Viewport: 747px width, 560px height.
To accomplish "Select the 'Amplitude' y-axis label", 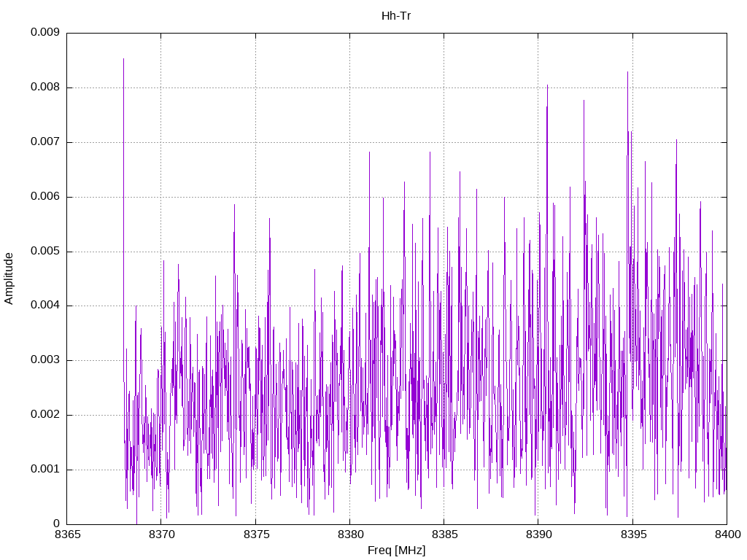I will point(9,279).
